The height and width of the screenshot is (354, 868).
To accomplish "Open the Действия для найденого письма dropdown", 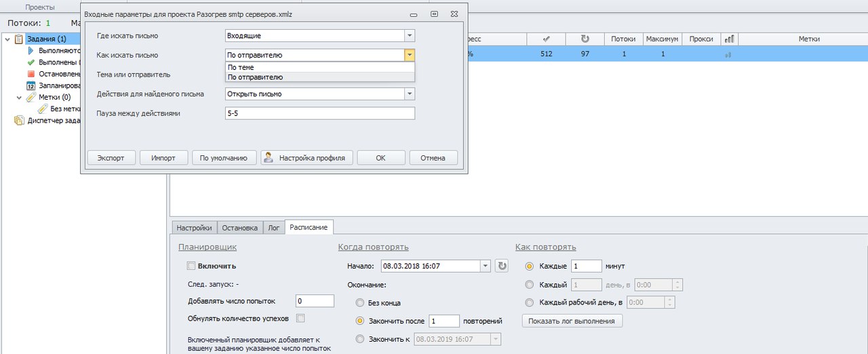I will 409,94.
